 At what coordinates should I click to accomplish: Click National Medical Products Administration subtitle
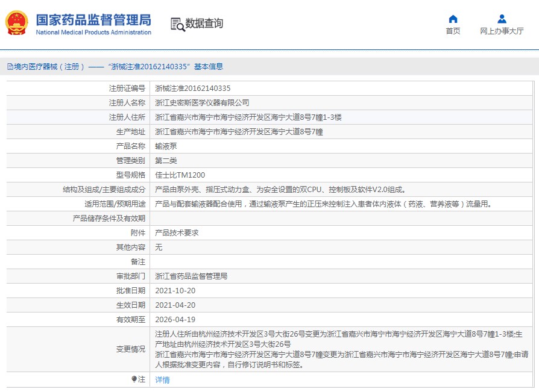[93, 33]
